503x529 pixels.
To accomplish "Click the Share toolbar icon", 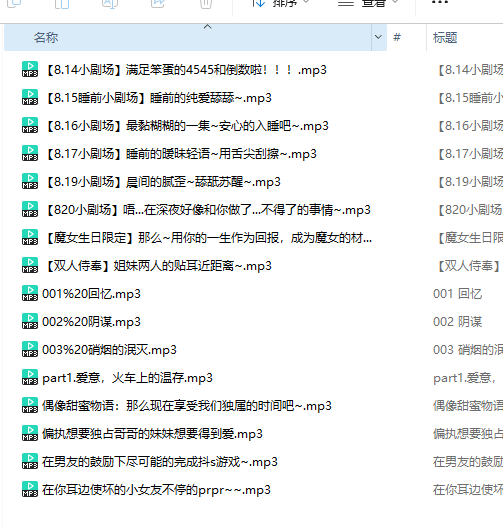I will [158, 3].
